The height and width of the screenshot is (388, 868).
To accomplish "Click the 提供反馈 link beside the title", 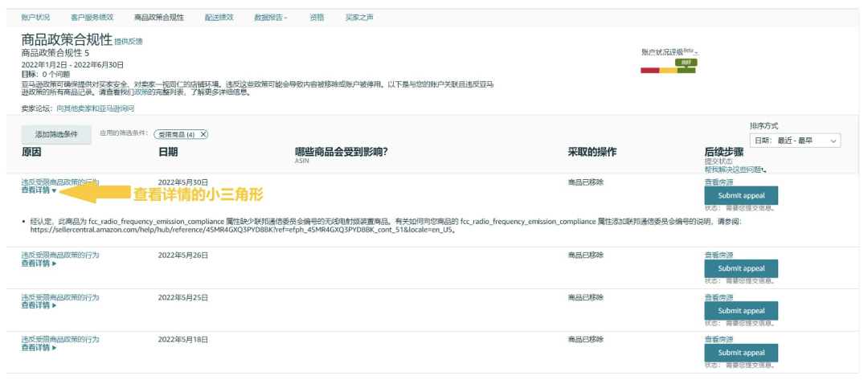I will pyautogui.click(x=129, y=42).
